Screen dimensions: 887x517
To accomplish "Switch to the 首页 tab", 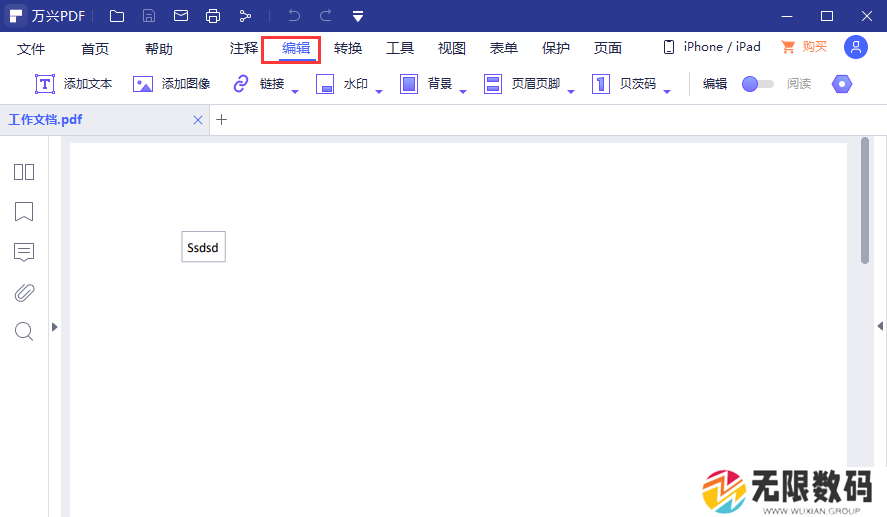I will (95, 49).
